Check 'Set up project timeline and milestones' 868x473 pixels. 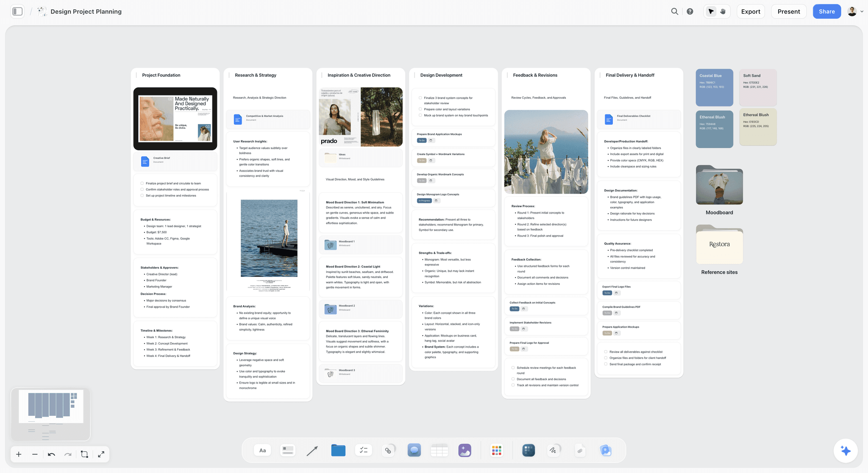coord(142,195)
